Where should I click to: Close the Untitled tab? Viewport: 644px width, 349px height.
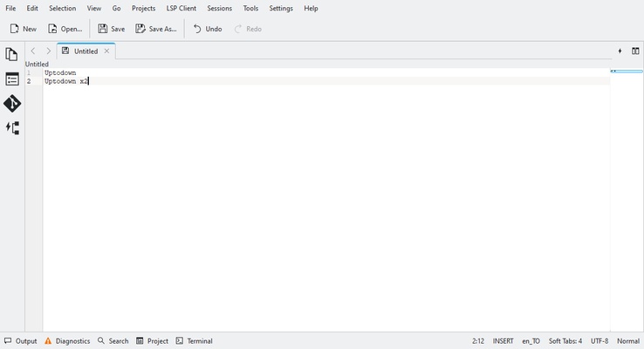point(106,51)
